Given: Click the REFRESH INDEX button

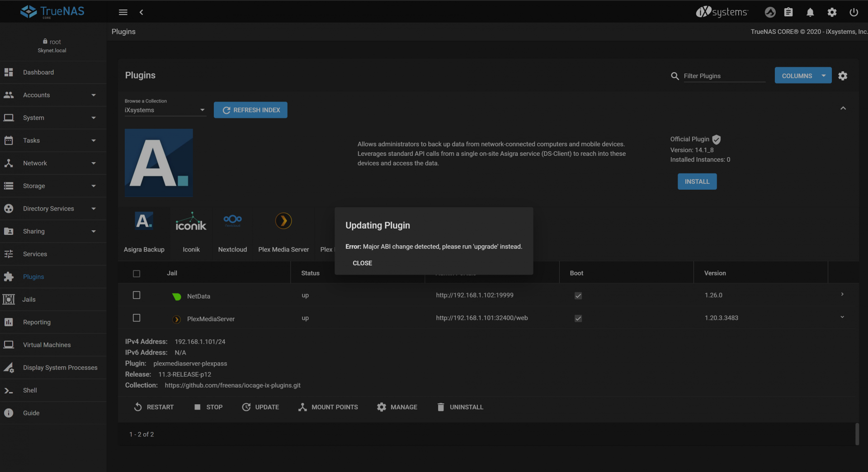Looking at the screenshot, I should (250, 110).
